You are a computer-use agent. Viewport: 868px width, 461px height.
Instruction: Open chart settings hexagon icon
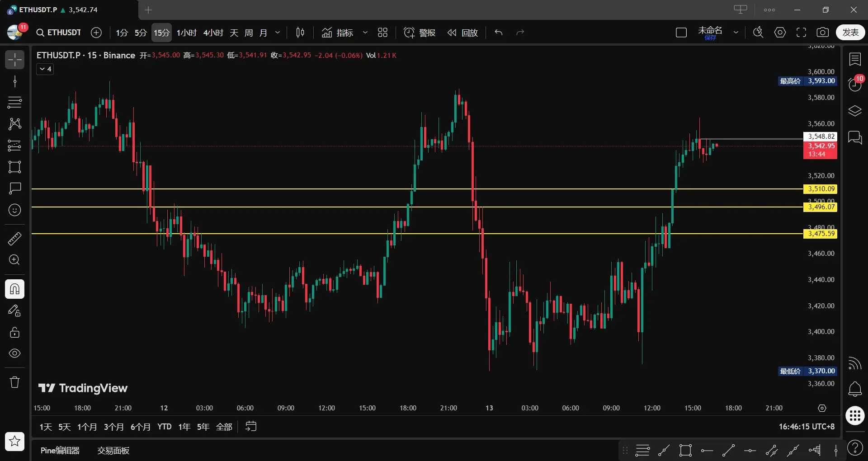pos(780,33)
